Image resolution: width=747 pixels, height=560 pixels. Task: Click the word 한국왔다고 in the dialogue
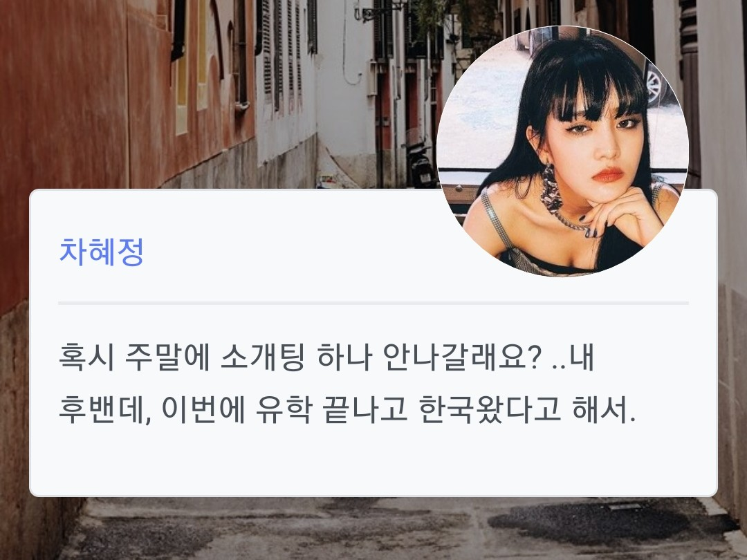pyautogui.click(x=490, y=409)
